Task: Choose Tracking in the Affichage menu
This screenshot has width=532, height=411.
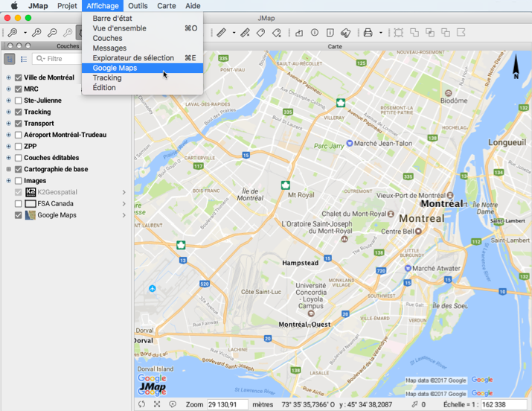Action: [143, 77]
